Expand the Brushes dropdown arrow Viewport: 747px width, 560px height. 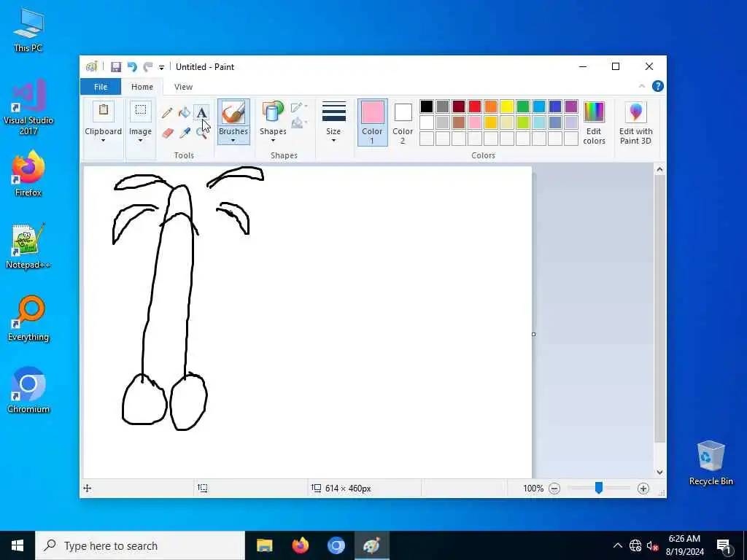point(233,141)
